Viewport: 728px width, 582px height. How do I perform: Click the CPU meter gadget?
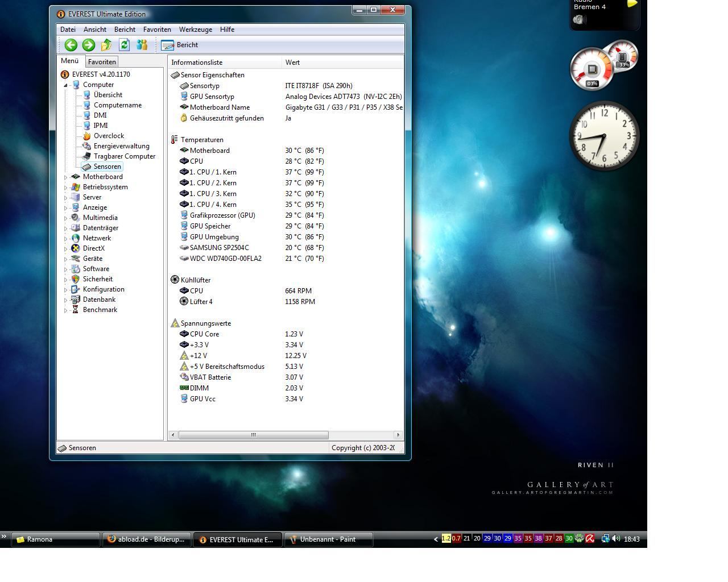pos(591,69)
